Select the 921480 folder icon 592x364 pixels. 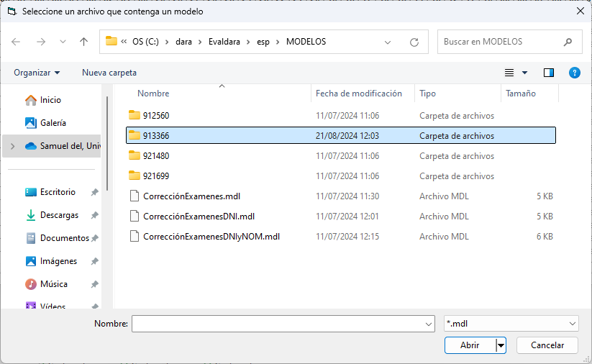point(134,155)
